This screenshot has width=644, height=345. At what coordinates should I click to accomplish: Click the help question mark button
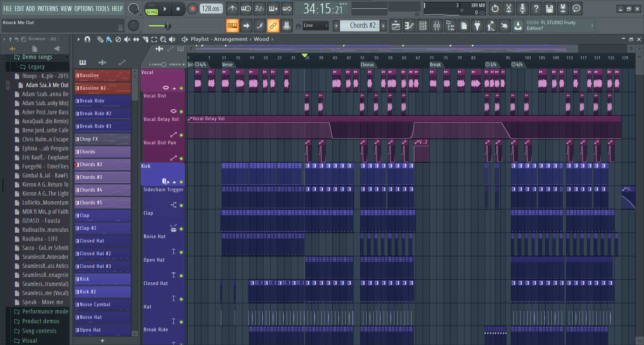click(536, 8)
